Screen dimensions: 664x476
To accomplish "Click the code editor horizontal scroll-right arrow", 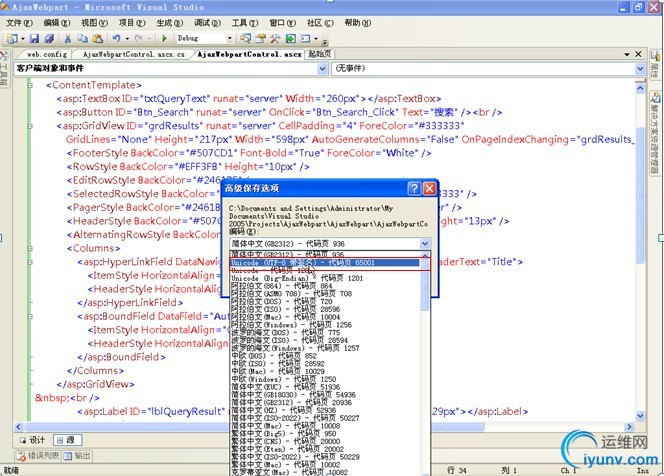I will click(629, 427).
